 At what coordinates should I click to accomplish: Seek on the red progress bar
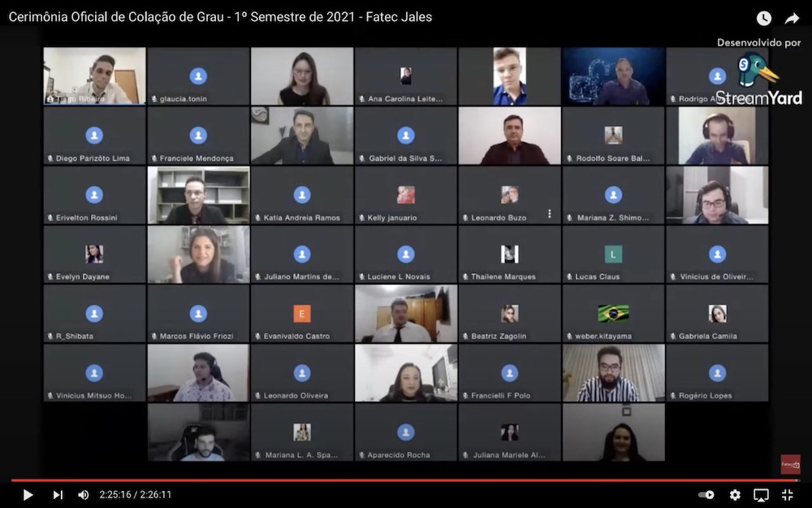click(x=406, y=480)
